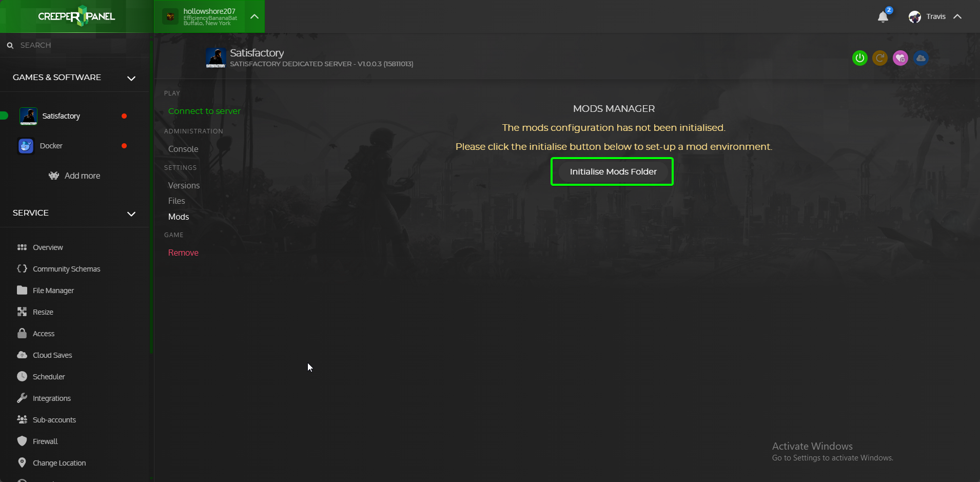Click the Change Location pin icon
980x482 pixels.
click(x=22, y=462)
